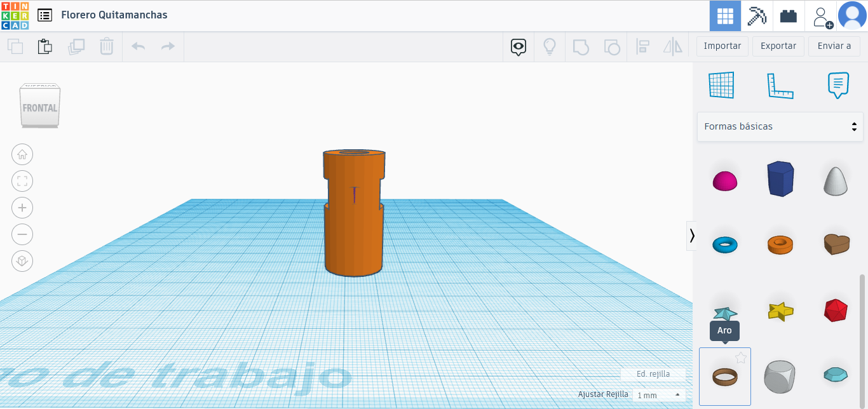This screenshot has width=868, height=409.
Task: Select the Notes tool icon
Action: click(x=838, y=85)
